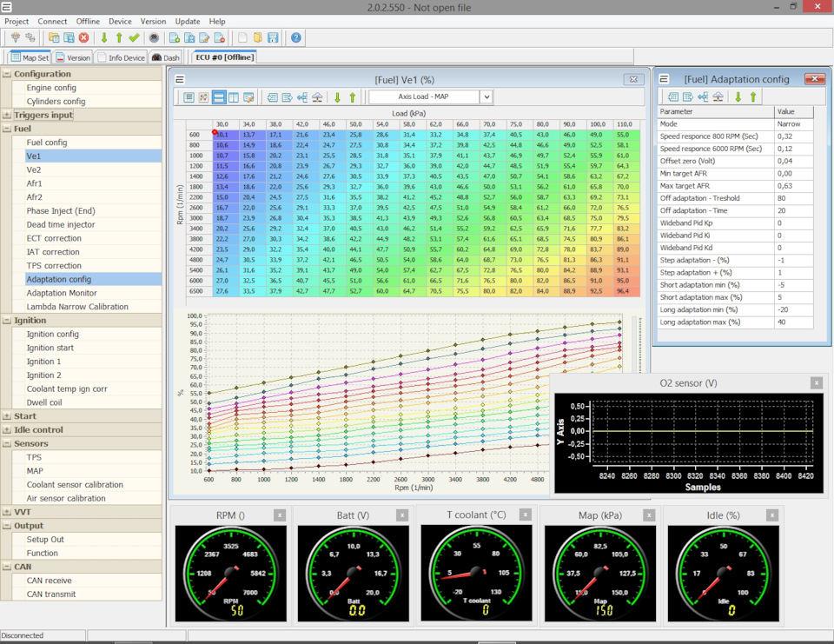Viewport: 834px width, 644px height.
Task: Open the Project menu
Action: coord(17,21)
